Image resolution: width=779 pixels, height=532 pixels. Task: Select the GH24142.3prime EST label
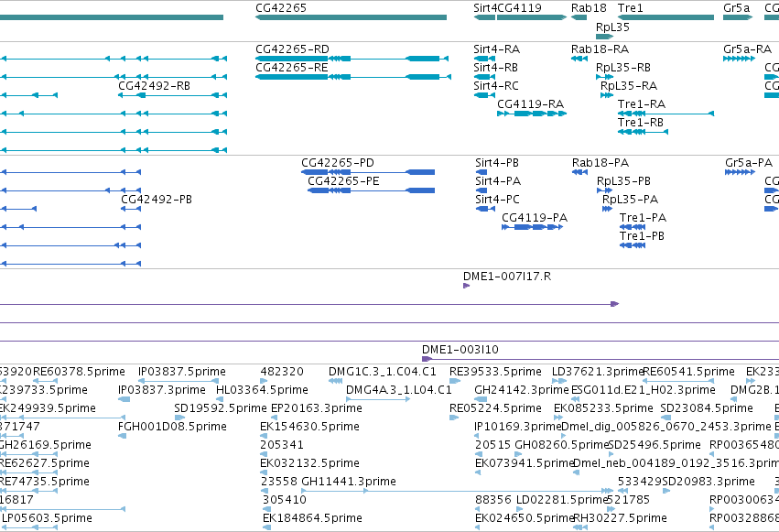pyautogui.click(x=522, y=390)
